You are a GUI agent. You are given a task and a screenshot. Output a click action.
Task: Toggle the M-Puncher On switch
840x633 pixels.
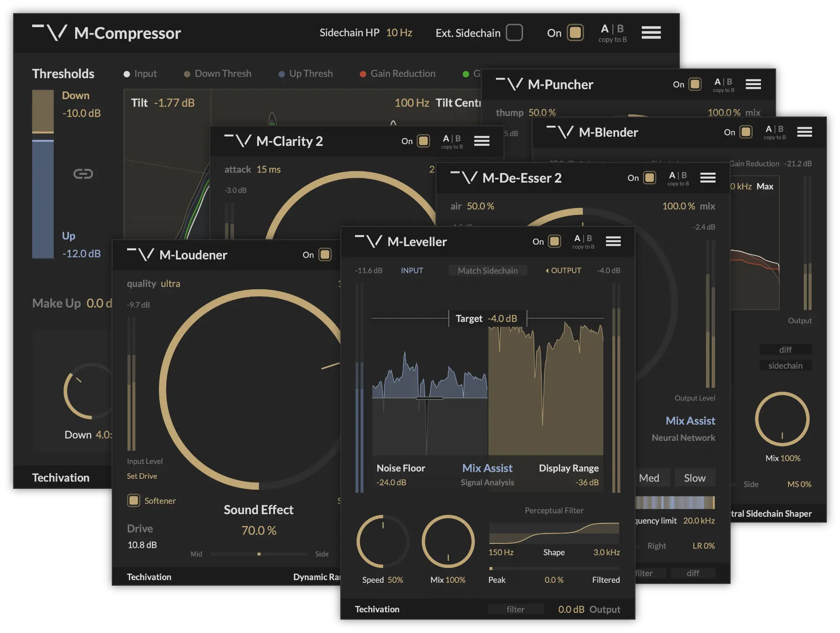pyautogui.click(x=695, y=84)
